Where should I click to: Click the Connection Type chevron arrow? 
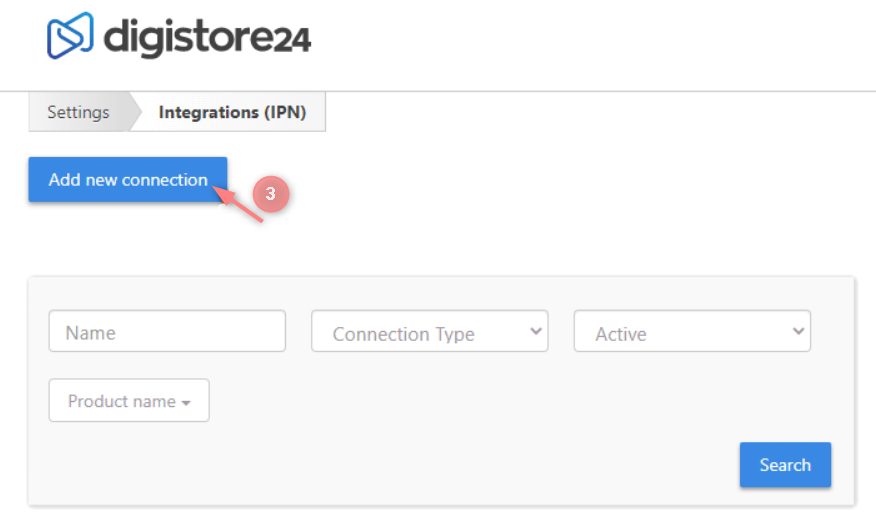click(535, 330)
